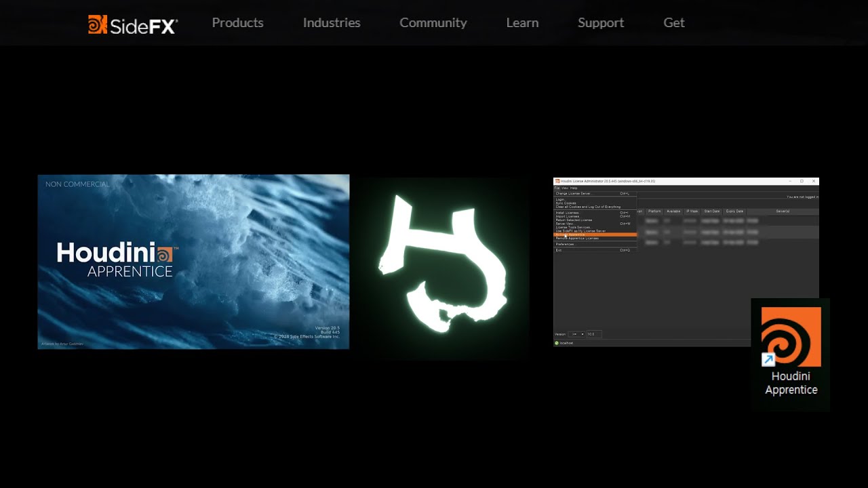Click the Start Date column header
This screenshot has width=868, height=488.
pos(711,211)
